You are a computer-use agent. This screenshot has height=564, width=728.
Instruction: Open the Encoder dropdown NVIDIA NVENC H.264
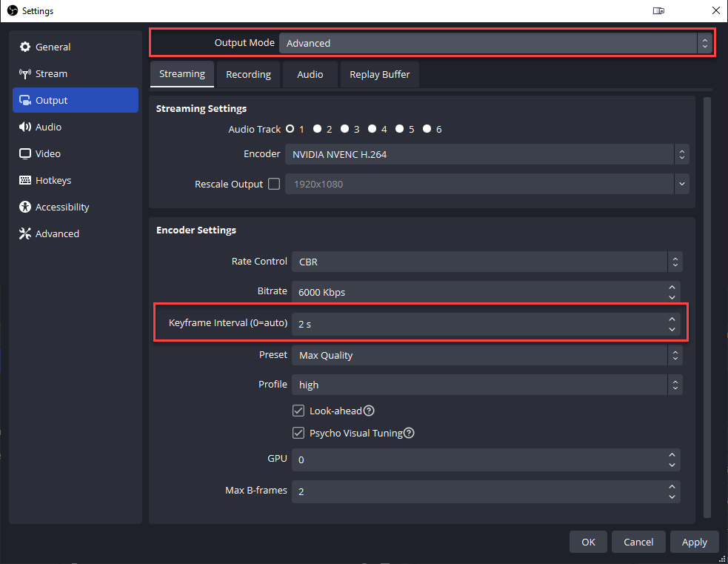(487, 154)
